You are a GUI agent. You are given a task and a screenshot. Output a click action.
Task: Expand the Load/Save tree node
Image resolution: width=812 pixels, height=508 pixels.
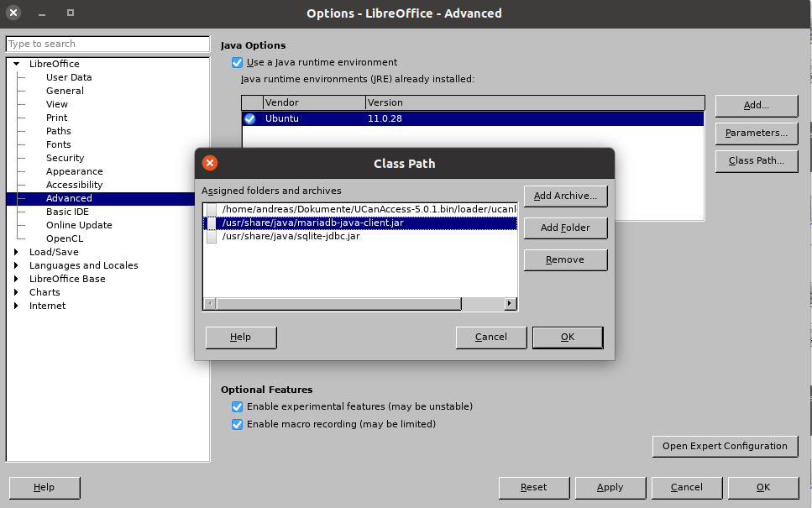16,252
